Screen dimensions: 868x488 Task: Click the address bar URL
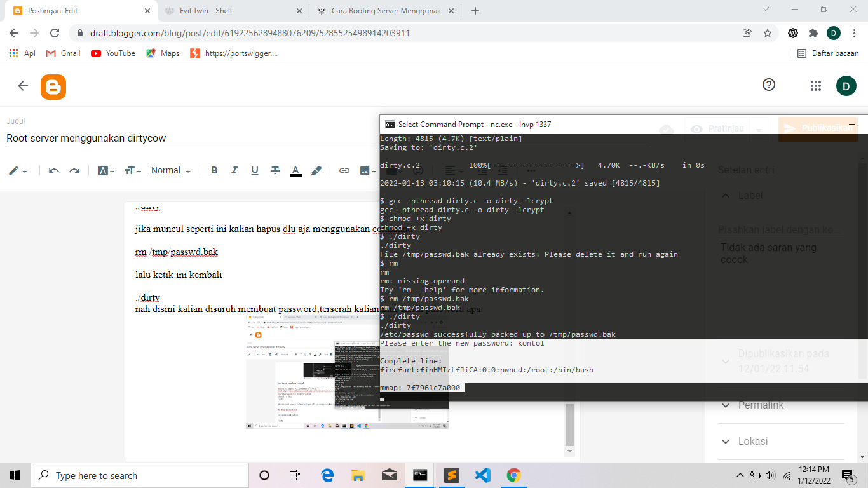coord(250,33)
